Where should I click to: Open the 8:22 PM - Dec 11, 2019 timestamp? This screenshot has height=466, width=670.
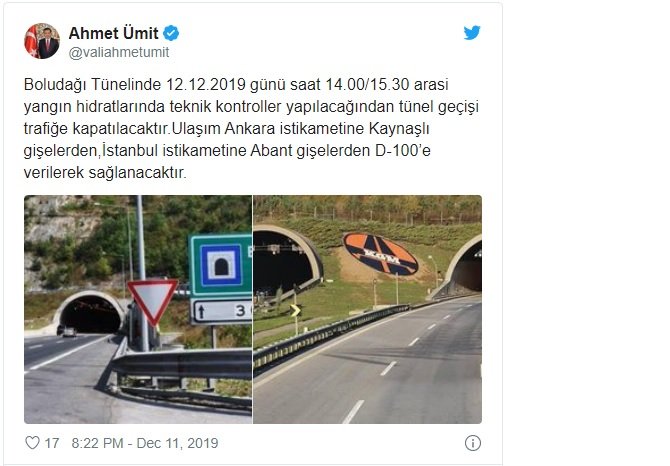tap(145, 443)
